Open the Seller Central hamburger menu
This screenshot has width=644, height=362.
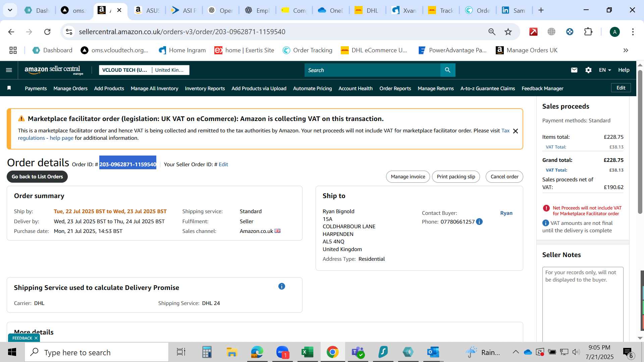click(9, 70)
